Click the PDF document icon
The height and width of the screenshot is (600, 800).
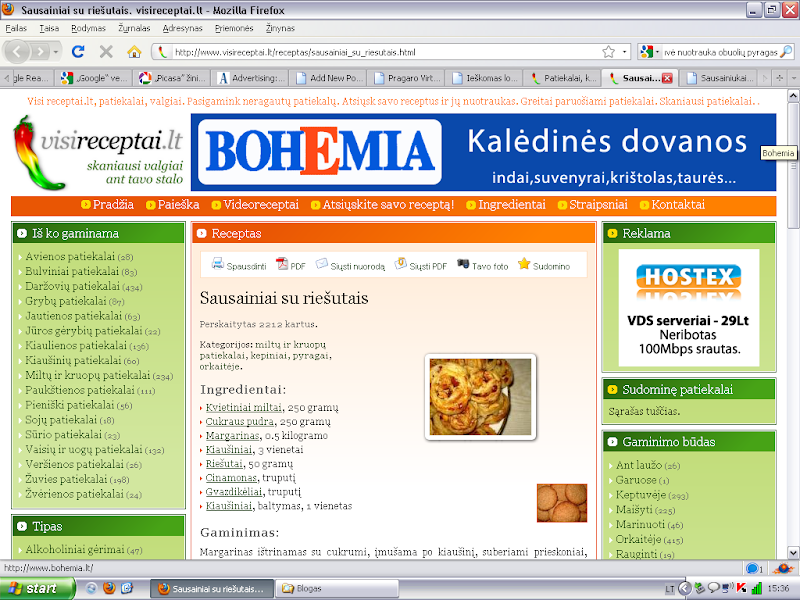point(282,264)
